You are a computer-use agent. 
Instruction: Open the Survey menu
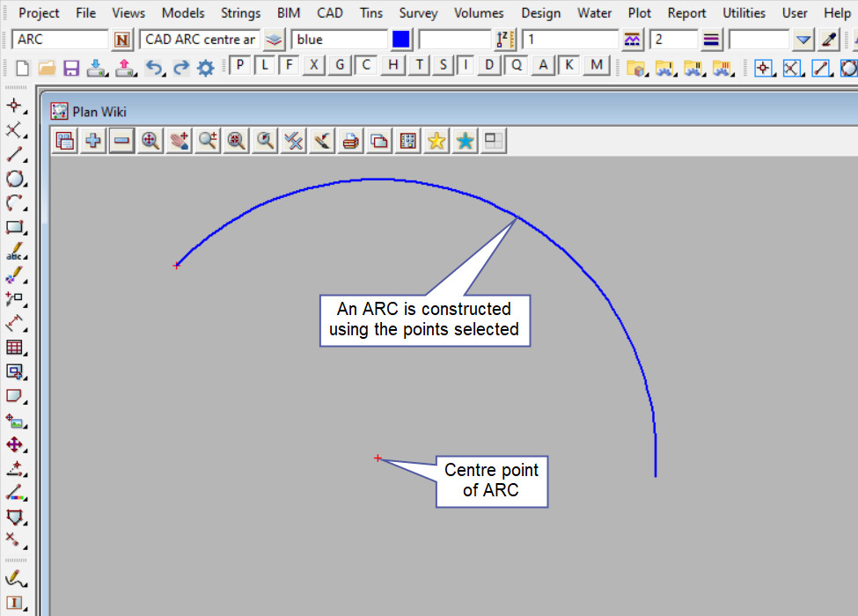click(x=418, y=13)
